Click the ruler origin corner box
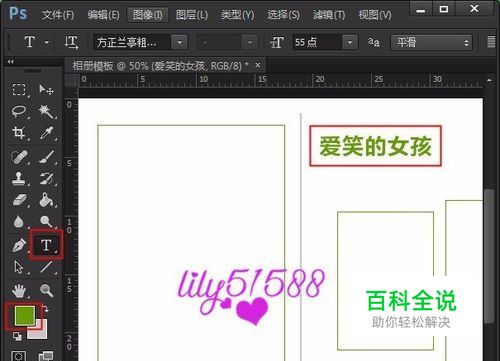The height and width of the screenshot is (361, 500). 71,81
